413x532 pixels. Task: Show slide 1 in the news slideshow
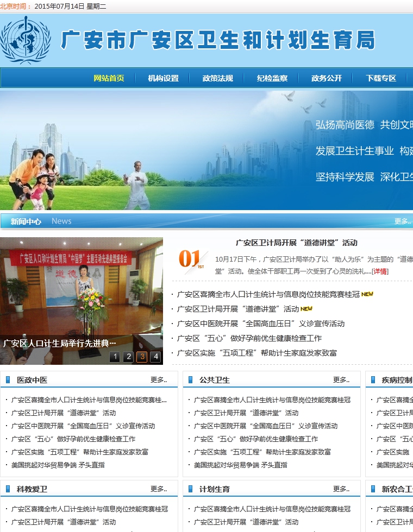click(x=115, y=357)
